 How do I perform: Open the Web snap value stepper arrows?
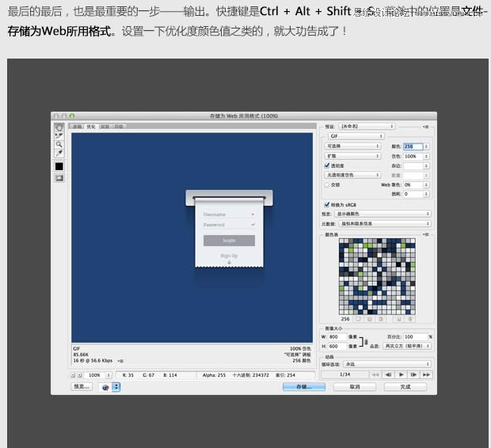(426, 185)
